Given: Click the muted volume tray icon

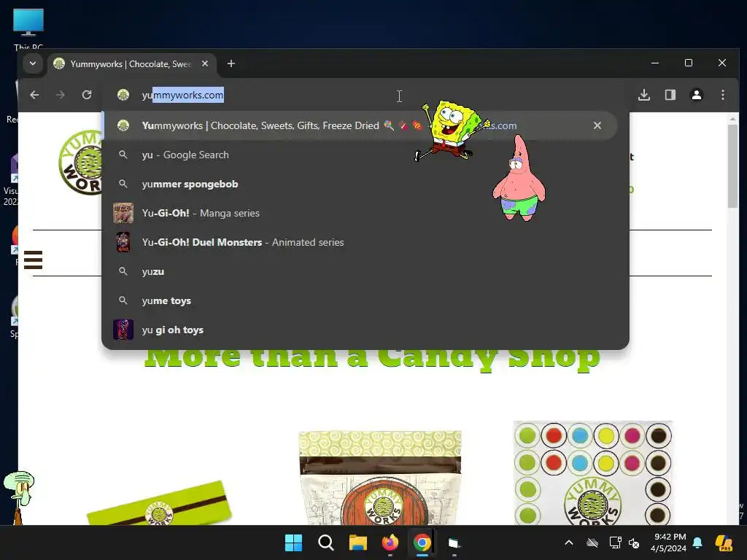Looking at the screenshot, I should click(x=634, y=542).
